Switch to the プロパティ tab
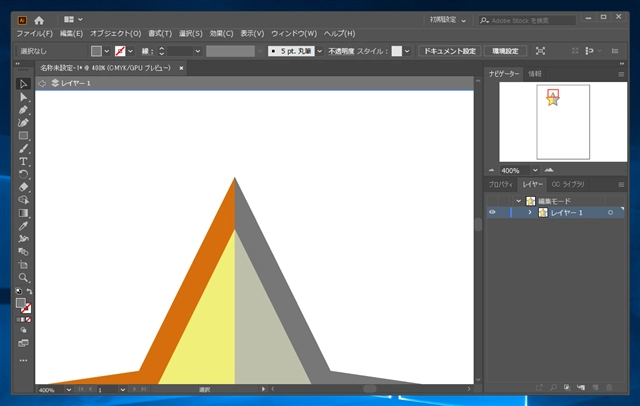 coord(501,184)
